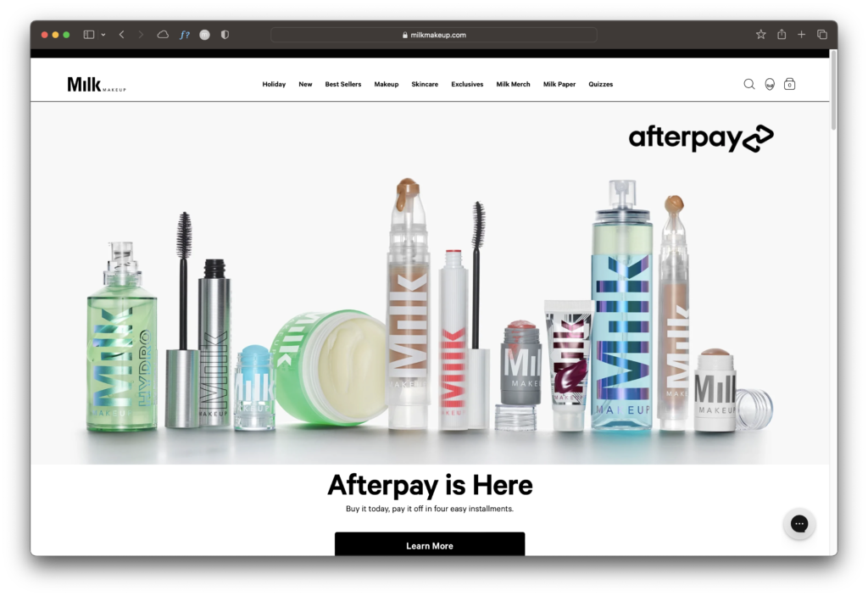The height and width of the screenshot is (596, 868).
Task: Click the privacy shield icon
Action: tap(225, 35)
